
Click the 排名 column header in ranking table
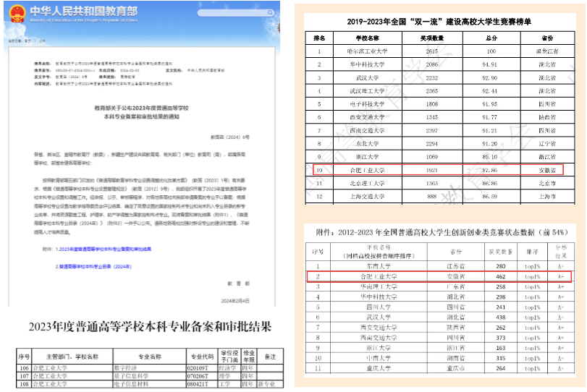pos(318,38)
